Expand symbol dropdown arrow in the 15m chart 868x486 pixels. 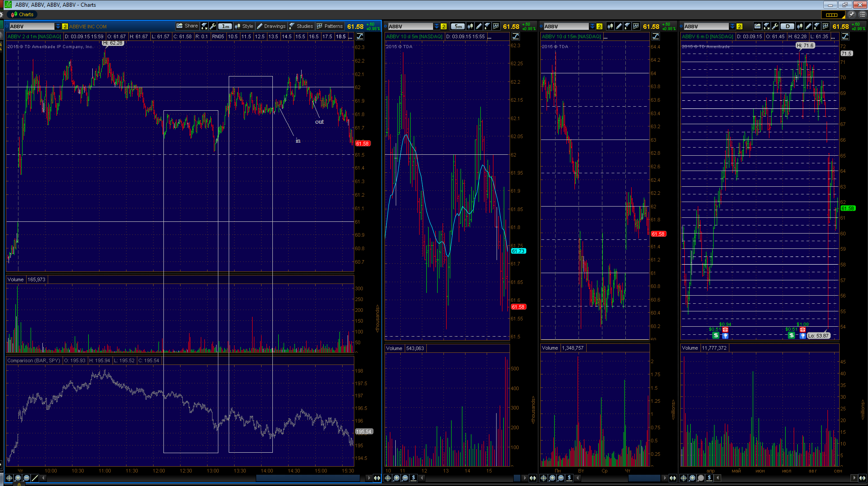[x=592, y=27]
